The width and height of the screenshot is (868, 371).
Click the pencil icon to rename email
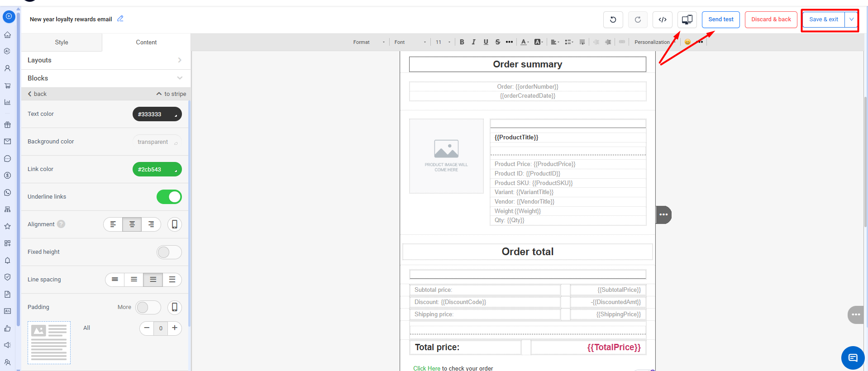120,19
